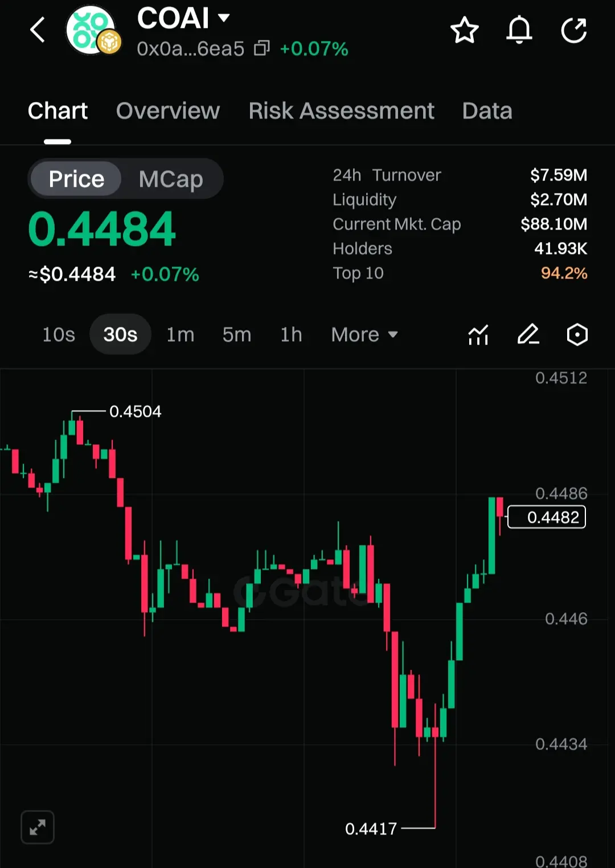
Task: Expand the More timeframes dropdown
Action: 364,334
